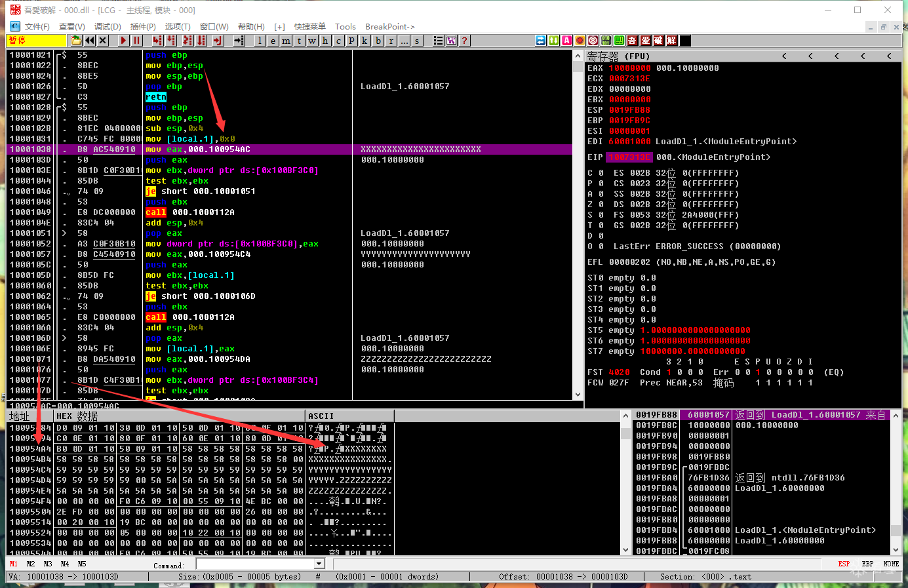Click the Step over toolbar icon
Viewport: 908px width, 588px height.
172,41
